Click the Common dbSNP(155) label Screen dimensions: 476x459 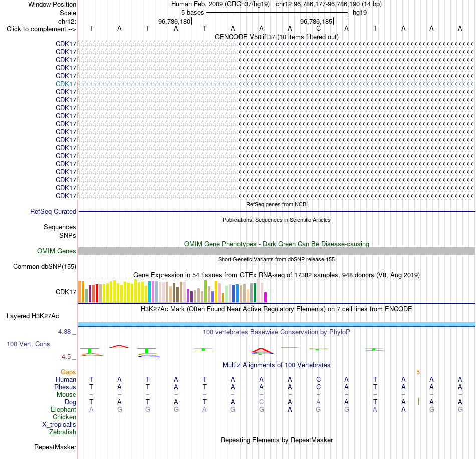pyautogui.click(x=44, y=266)
